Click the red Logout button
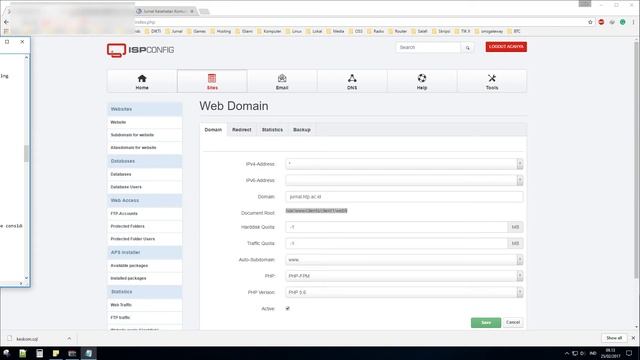The height and width of the screenshot is (360, 640). click(x=506, y=47)
